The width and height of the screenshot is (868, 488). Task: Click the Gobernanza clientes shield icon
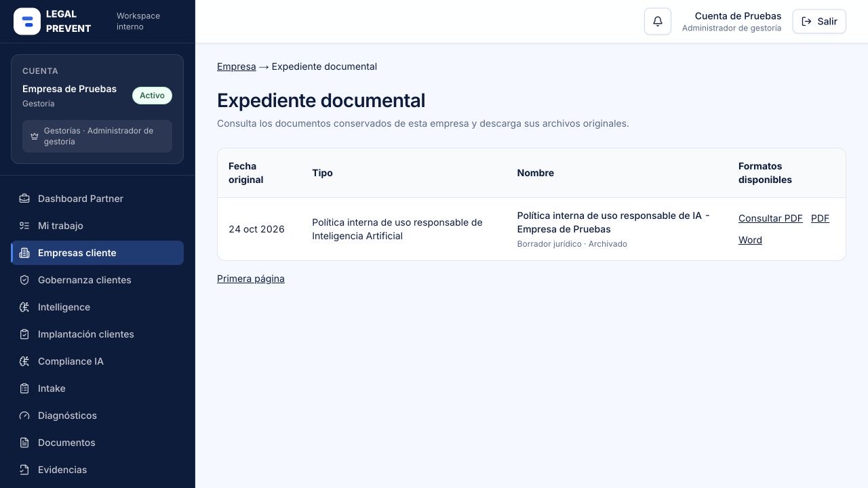[24, 280]
